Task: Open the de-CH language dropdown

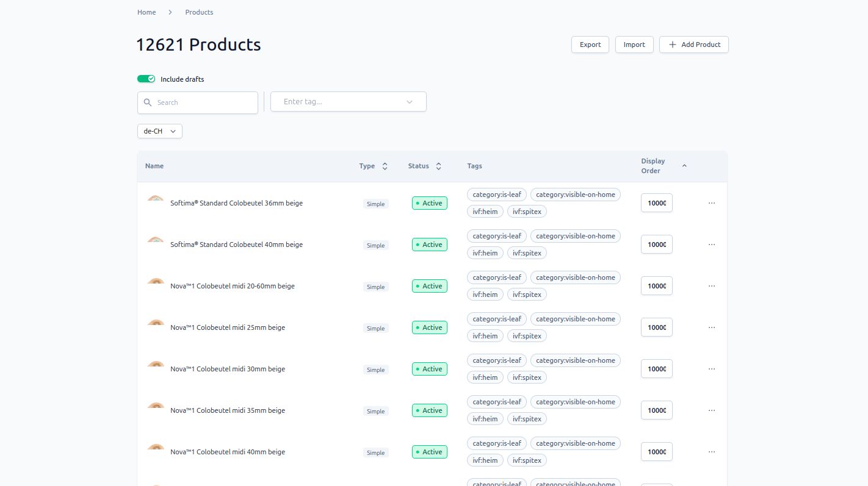Action: pos(160,131)
